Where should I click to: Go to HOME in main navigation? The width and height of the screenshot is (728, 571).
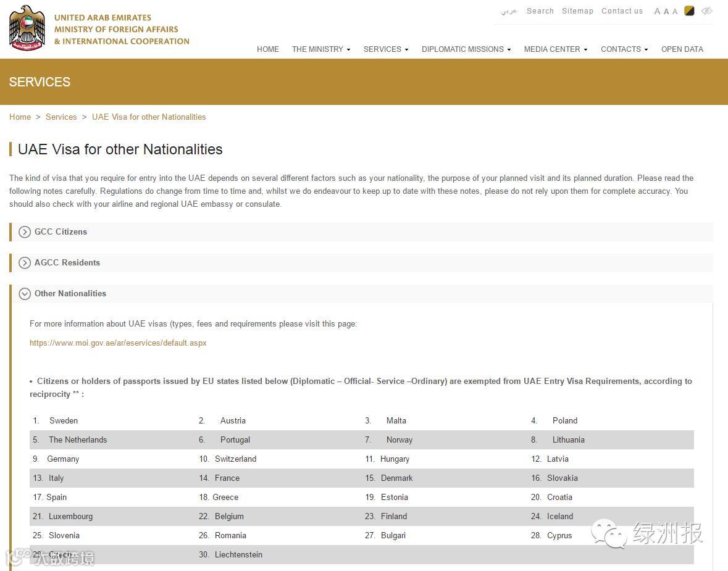click(268, 49)
